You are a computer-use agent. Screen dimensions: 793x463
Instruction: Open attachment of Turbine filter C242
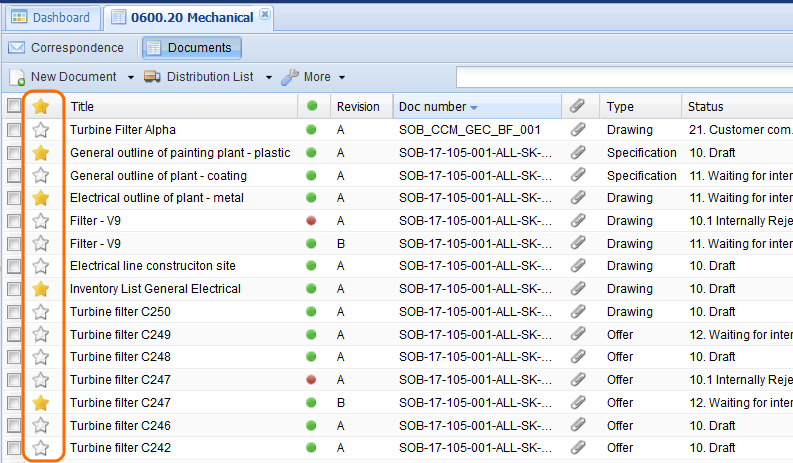(577, 448)
